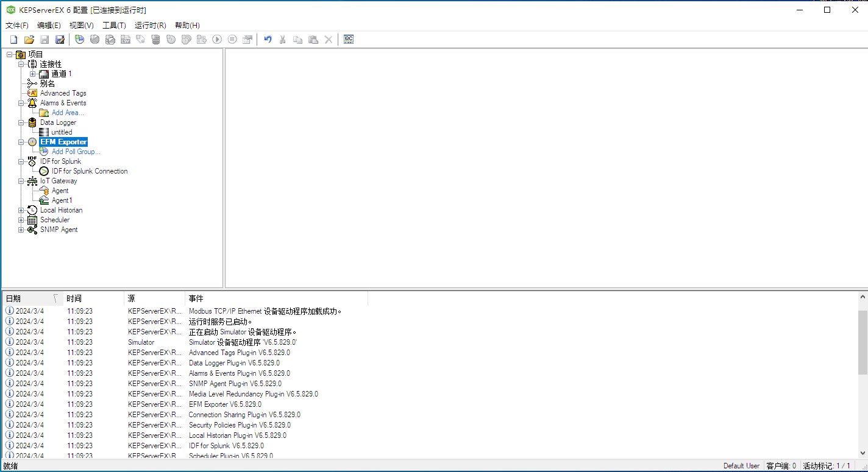This screenshot has height=472, width=868.
Task: Open a project with the folder icon
Action: (x=29, y=40)
